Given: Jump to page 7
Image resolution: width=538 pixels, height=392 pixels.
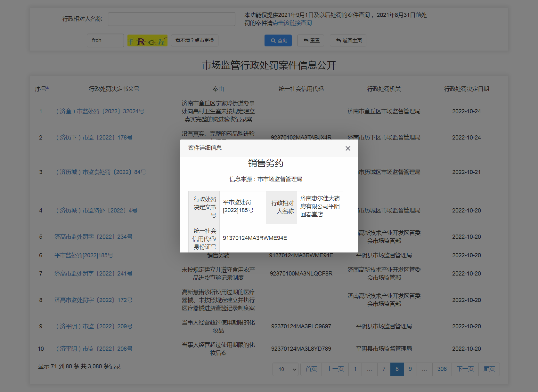Looking at the screenshot, I should pyautogui.click(x=384, y=369).
